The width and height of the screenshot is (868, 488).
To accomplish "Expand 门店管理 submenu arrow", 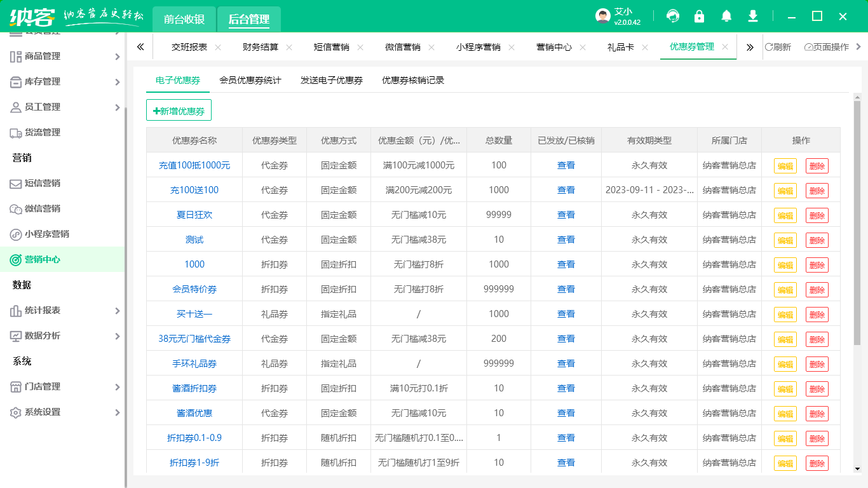I will pos(117,387).
